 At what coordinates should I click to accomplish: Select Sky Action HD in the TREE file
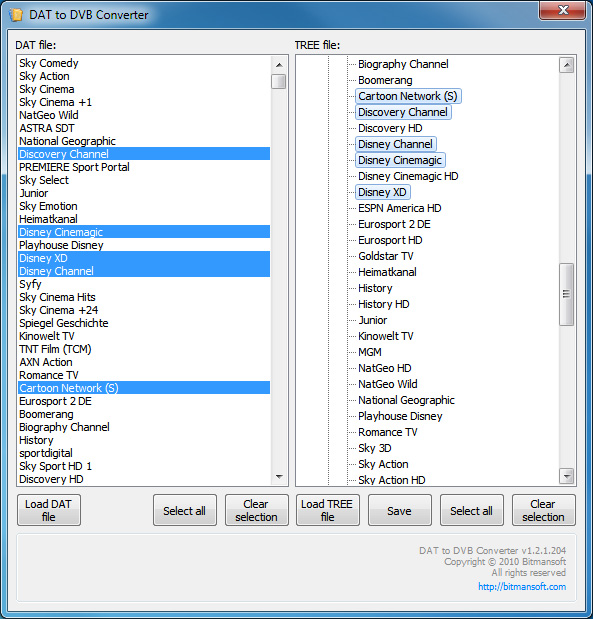pyautogui.click(x=392, y=480)
